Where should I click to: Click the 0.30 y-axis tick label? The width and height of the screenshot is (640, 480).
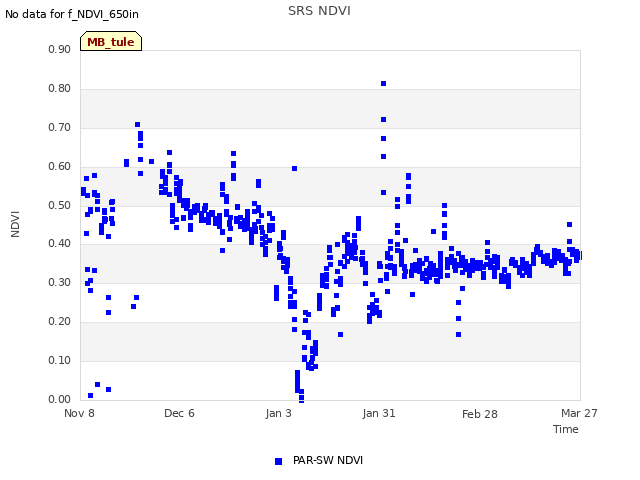[x=60, y=282]
